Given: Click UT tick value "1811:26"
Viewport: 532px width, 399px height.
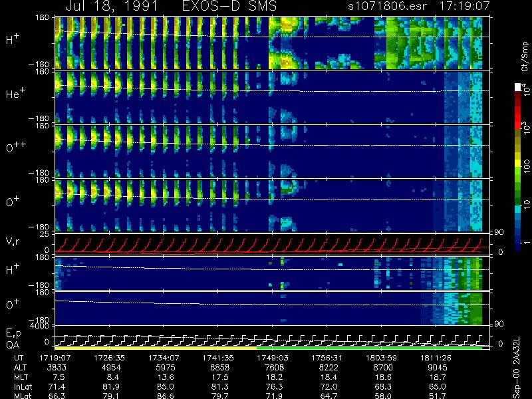Looking at the screenshot, I should coord(436,358).
